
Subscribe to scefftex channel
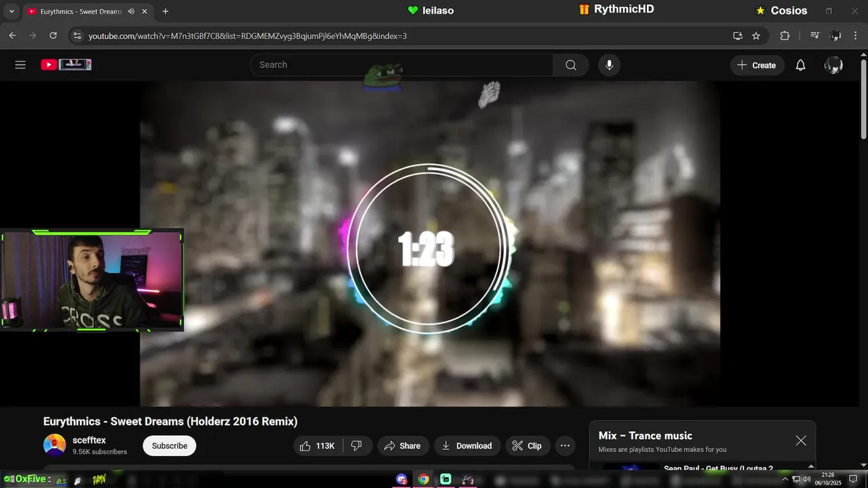(x=170, y=446)
